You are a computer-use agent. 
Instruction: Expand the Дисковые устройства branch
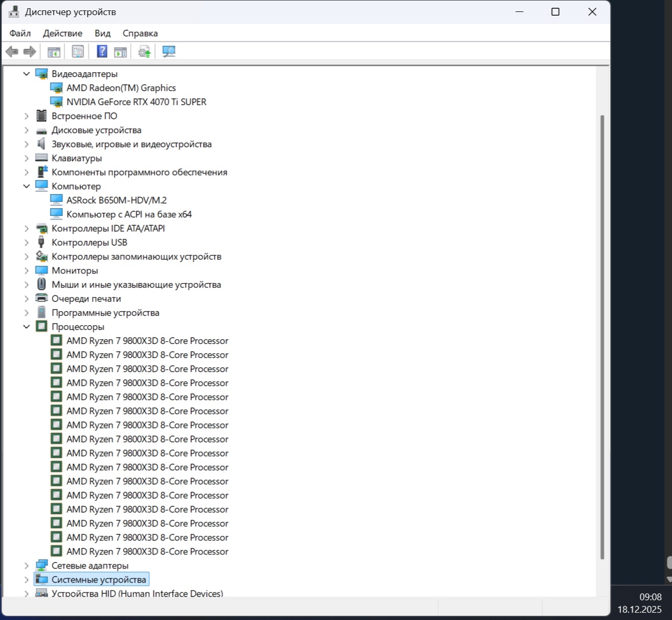[x=27, y=130]
